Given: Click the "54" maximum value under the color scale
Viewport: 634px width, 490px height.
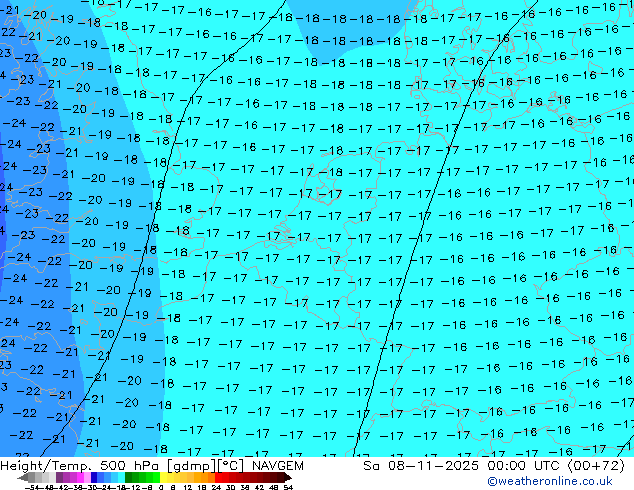Looking at the screenshot, I should pyautogui.click(x=288, y=487).
